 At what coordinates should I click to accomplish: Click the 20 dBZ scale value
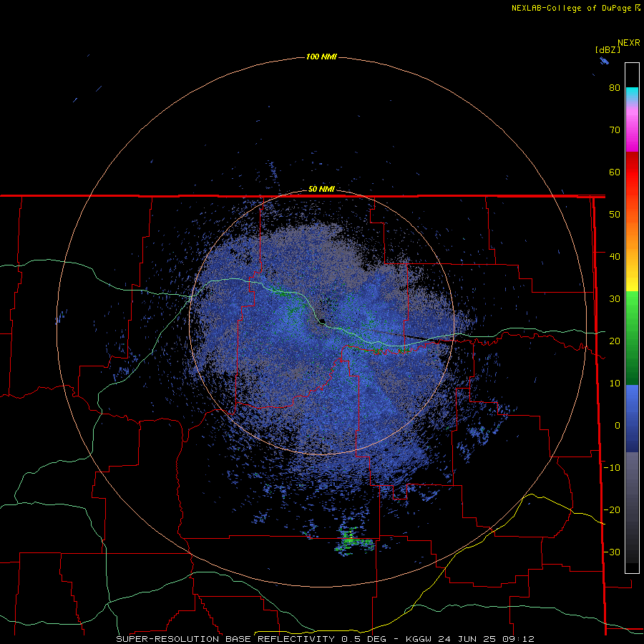point(615,341)
